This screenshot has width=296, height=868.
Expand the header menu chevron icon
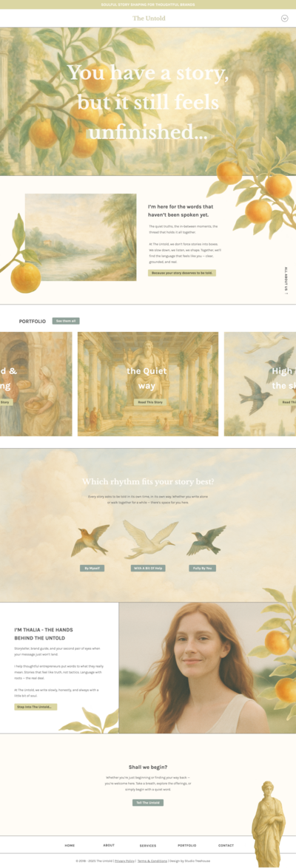tap(284, 18)
